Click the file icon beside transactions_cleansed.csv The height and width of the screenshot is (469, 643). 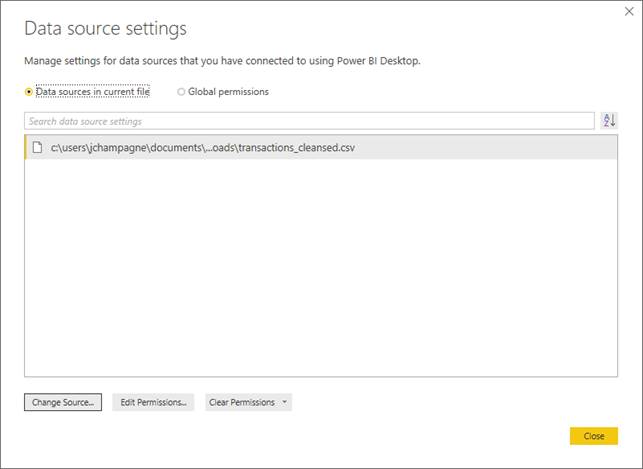37,147
